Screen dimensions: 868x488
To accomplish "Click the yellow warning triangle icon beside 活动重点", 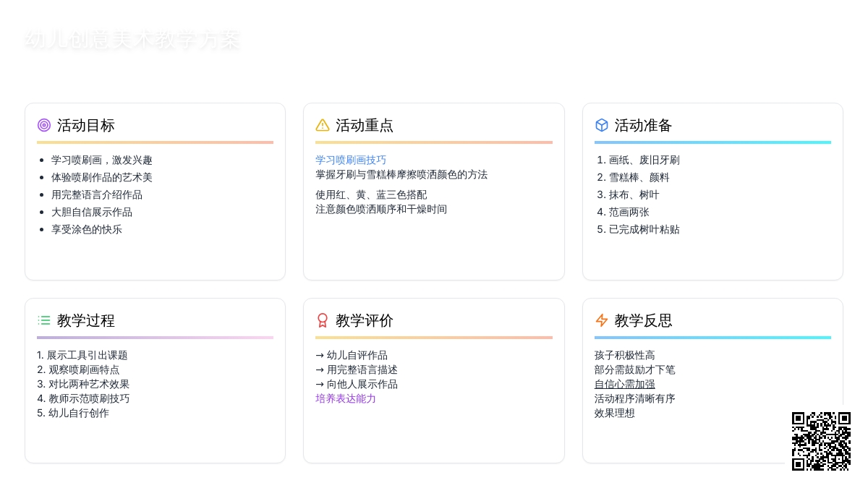I will (323, 125).
